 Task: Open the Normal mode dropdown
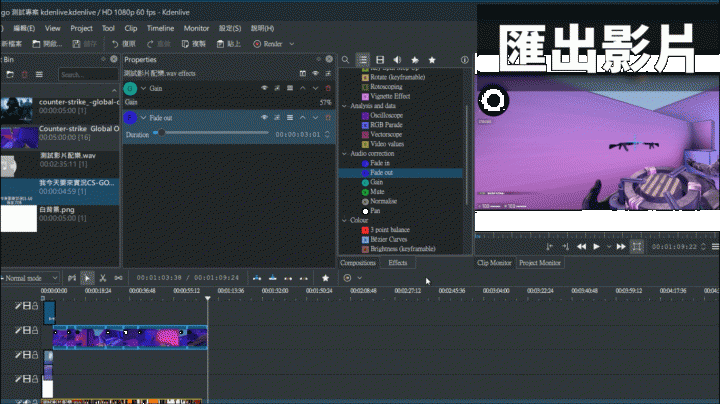tap(30, 278)
